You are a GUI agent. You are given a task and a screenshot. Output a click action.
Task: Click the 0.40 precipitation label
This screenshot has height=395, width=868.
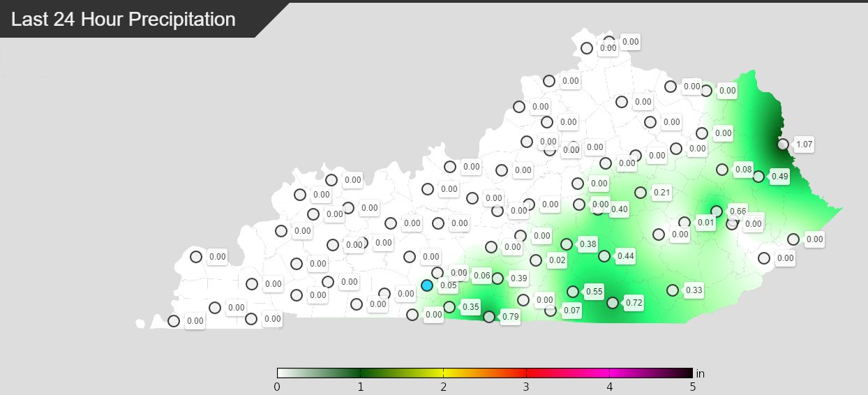coord(620,209)
